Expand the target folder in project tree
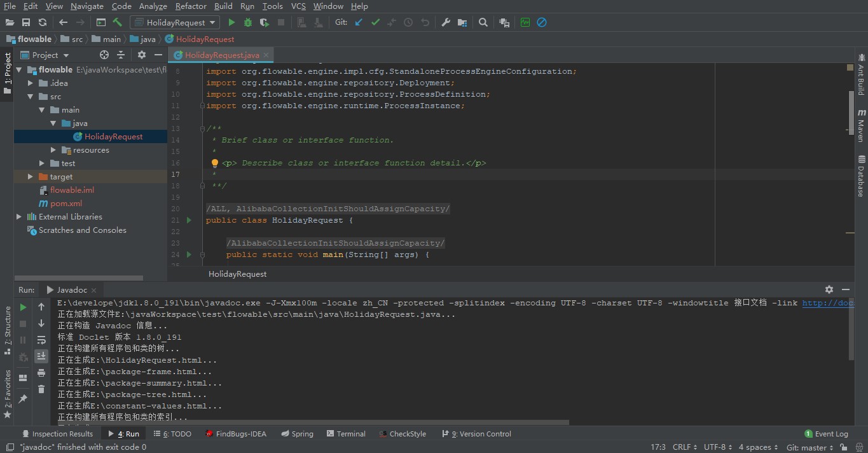The height and width of the screenshot is (453, 868). [30, 177]
